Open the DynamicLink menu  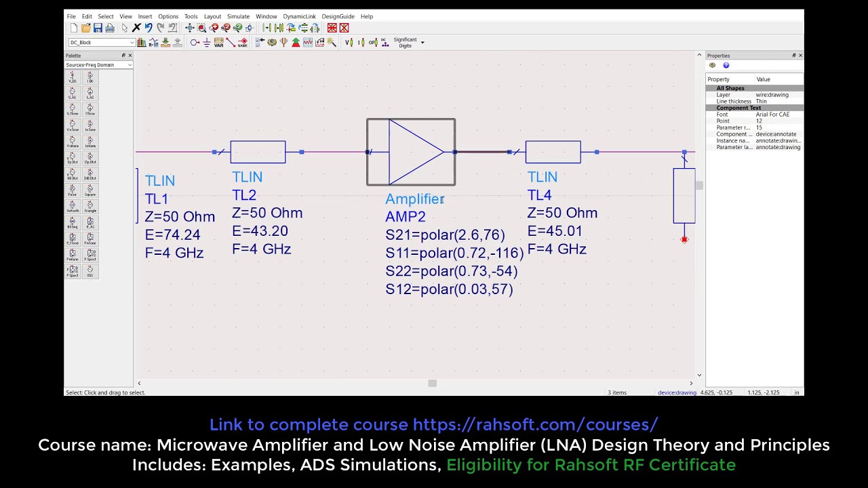300,16
